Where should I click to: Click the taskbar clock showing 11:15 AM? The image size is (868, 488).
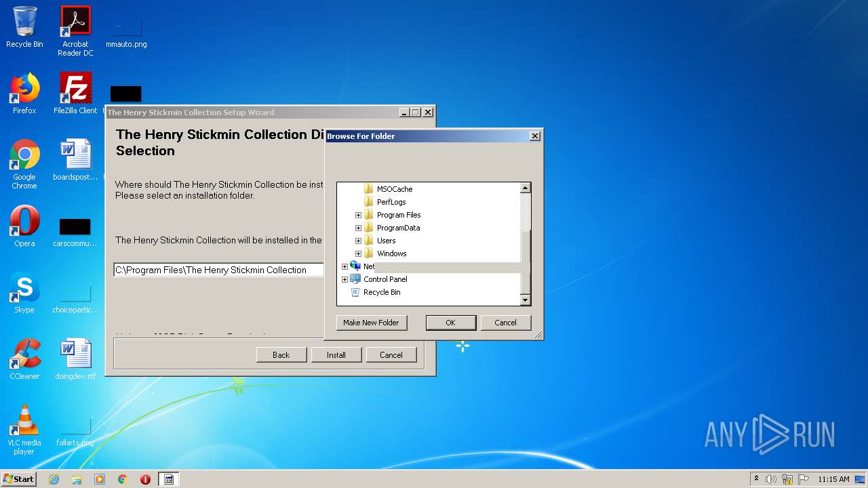pos(833,479)
